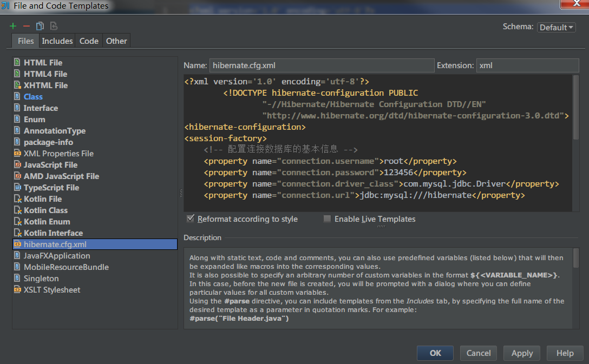Click the green plus Create Template icon
Screen dimensions: 589x364
pos(13,26)
